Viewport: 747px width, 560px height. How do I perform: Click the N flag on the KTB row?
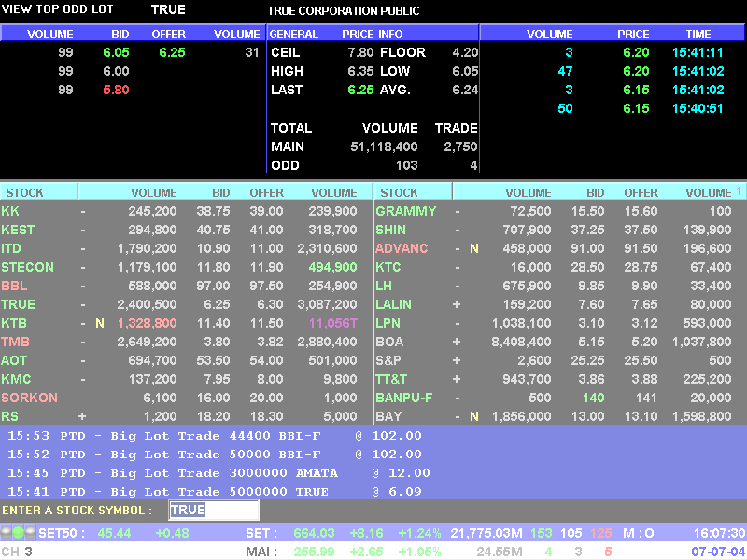pyautogui.click(x=100, y=323)
